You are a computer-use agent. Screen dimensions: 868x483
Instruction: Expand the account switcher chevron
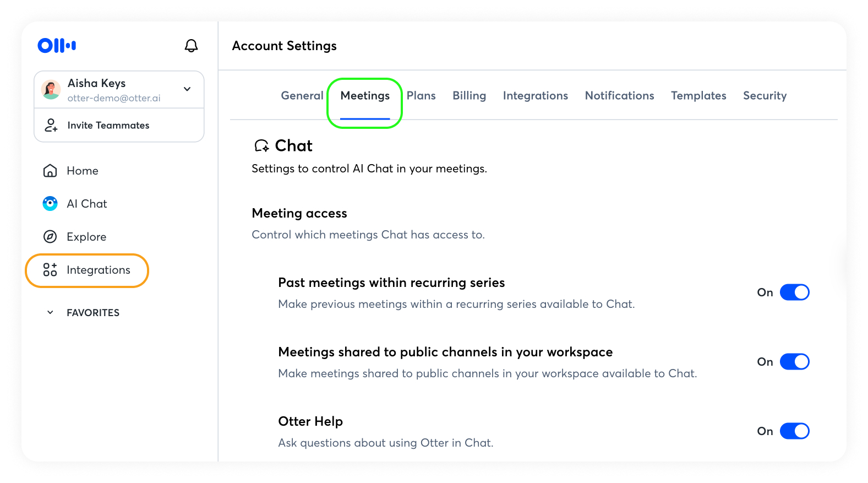[187, 89]
